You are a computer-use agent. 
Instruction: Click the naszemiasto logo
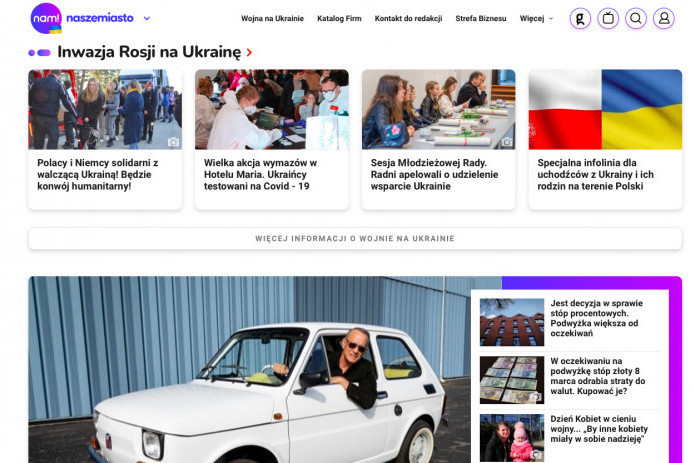coord(82,18)
